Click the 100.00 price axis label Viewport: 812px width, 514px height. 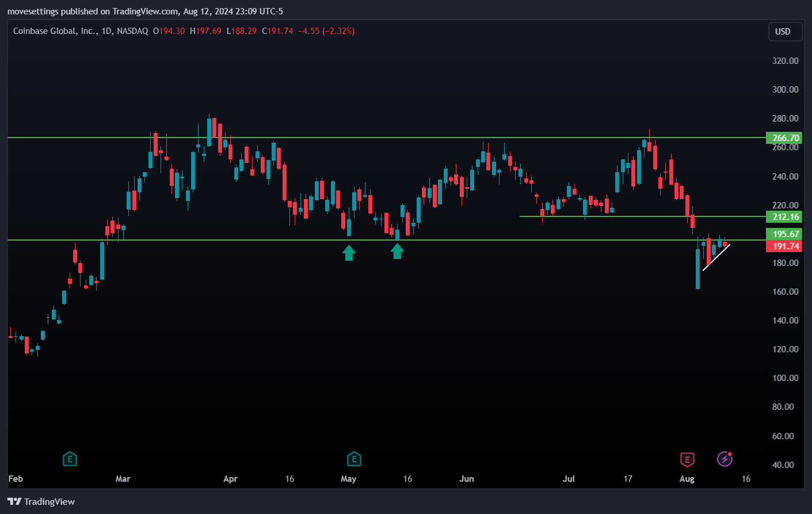(785, 378)
